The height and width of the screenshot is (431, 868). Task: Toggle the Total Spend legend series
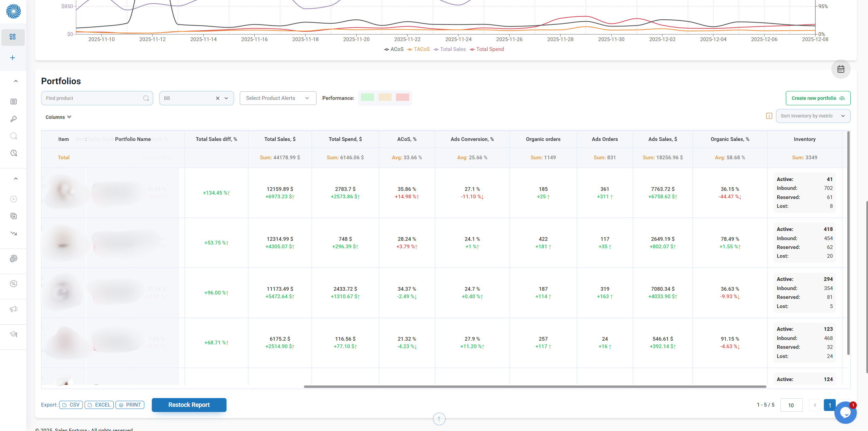click(x=487, y=49)
